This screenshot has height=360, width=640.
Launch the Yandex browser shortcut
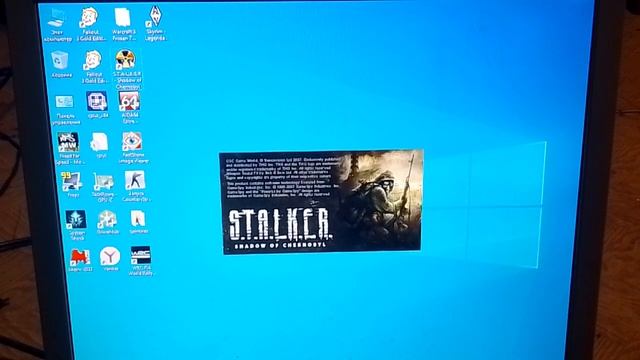[110, 259]
